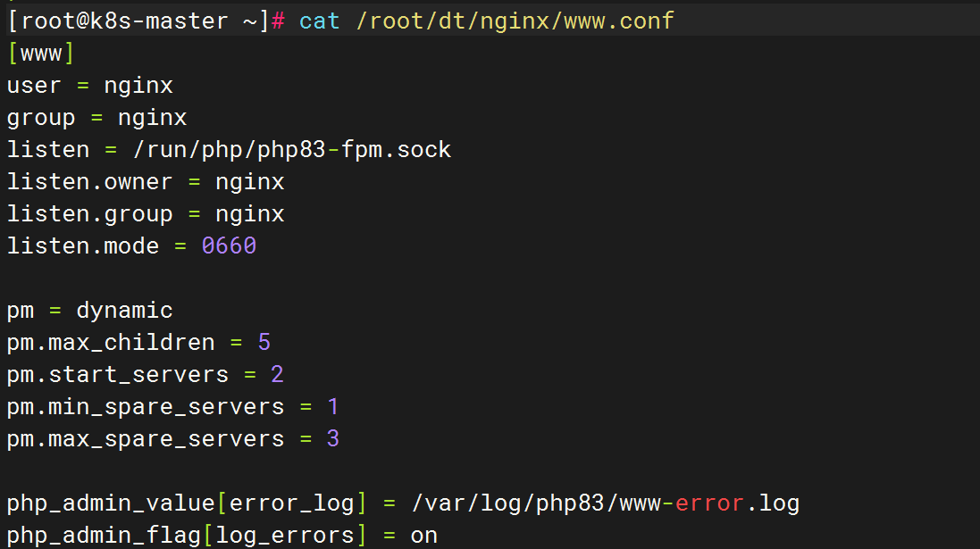
Task: Click the line "group = nginx"
Action: coord(96,118)
